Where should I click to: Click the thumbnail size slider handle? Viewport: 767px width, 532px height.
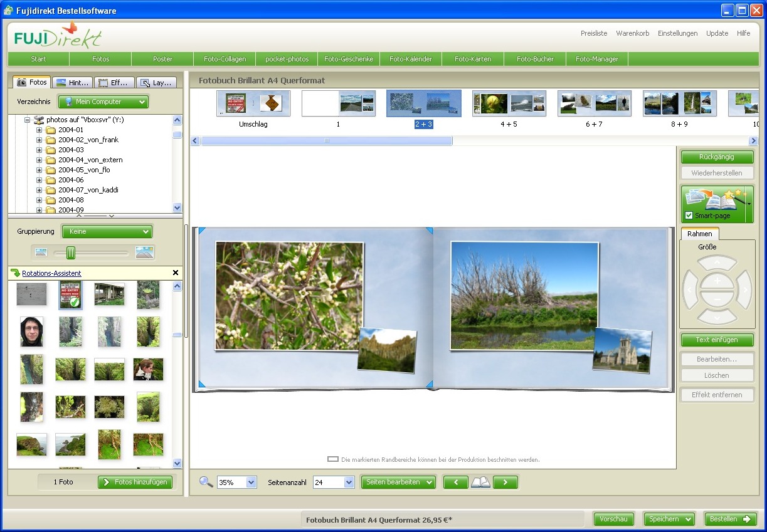pyautogui.click(x=71, y=253)
